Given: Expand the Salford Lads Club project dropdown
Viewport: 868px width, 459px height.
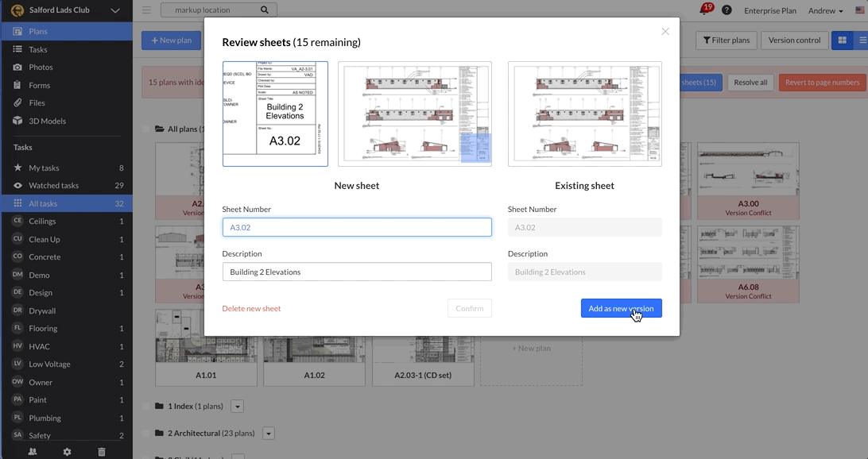Looking at the screenshot, I should (x=115, y=10).
